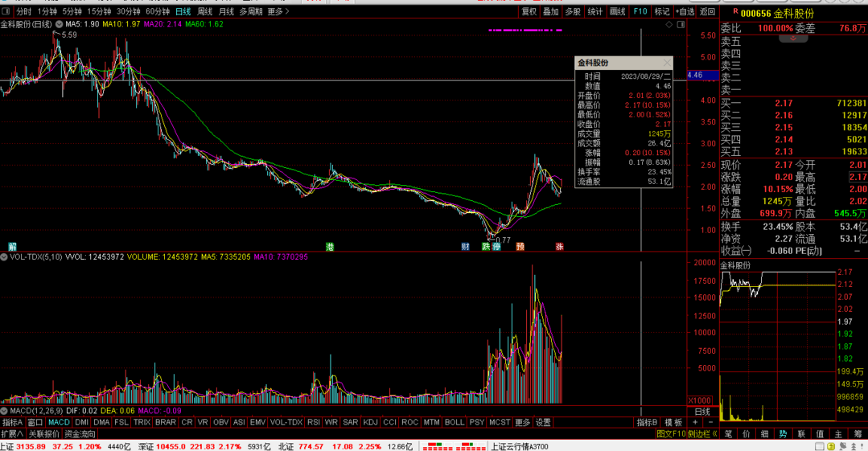Viewport: 868px width, 451px height.
Task: Activate the 画线 drawing tools
Action: point(617,11)
